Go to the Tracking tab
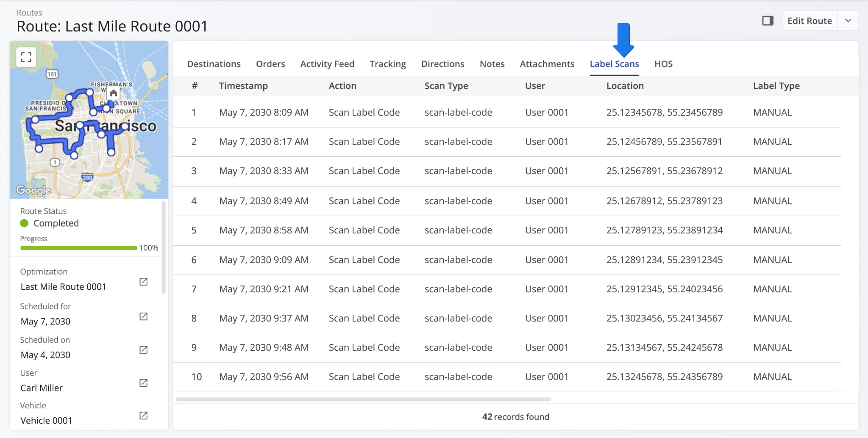 [387, 64]
